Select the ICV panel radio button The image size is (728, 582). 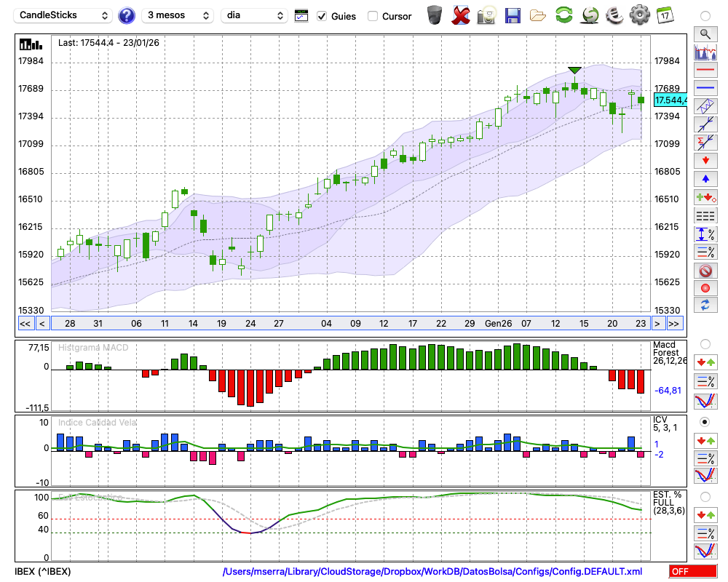(705, 422)
